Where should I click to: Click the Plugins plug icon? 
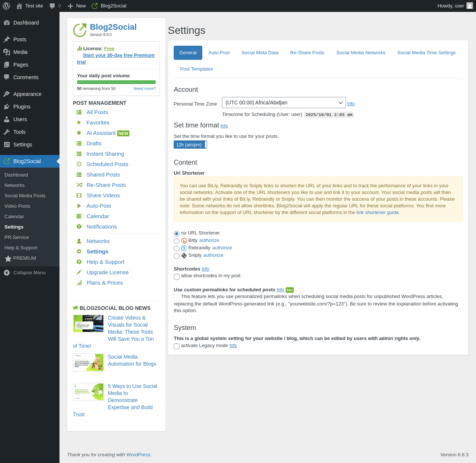[x=7, y=107]
